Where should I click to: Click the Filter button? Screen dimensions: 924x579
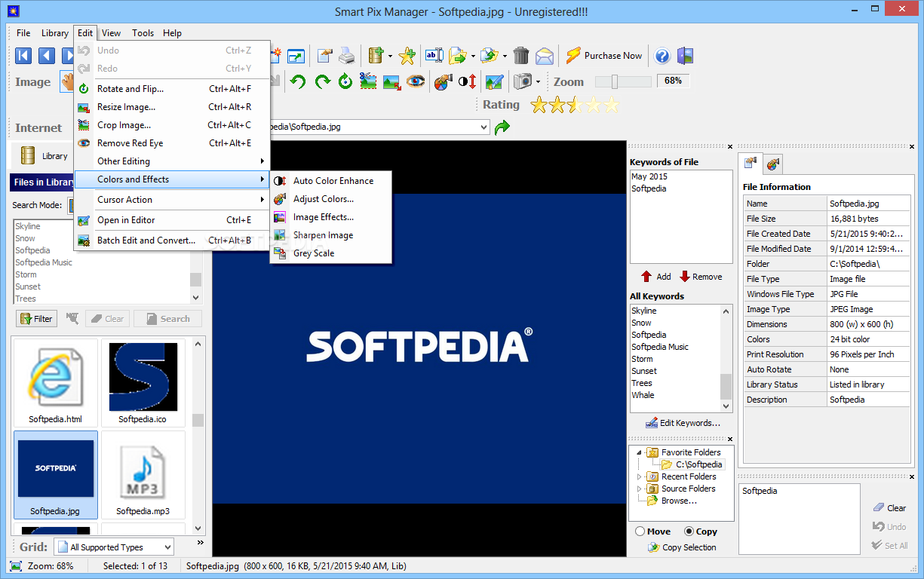36,319
